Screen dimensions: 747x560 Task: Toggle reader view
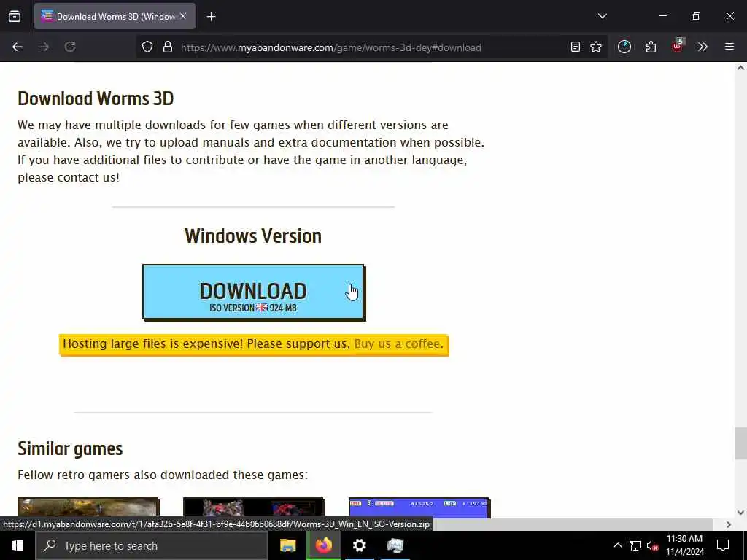pos(576,47)
